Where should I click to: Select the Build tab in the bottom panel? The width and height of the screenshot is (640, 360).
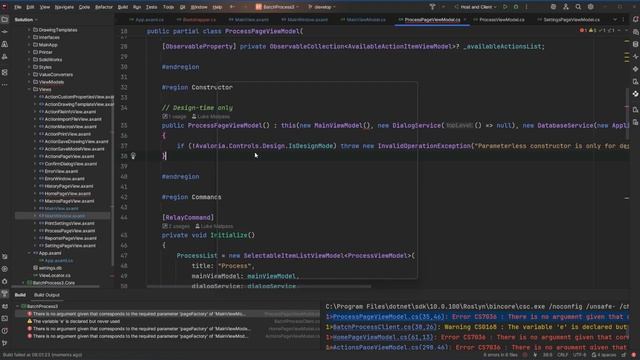tap(20, 295)
